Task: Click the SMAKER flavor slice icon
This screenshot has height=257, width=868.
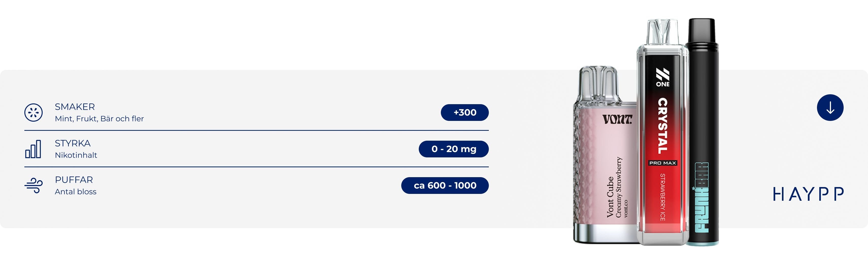Action: pos(33,112)
